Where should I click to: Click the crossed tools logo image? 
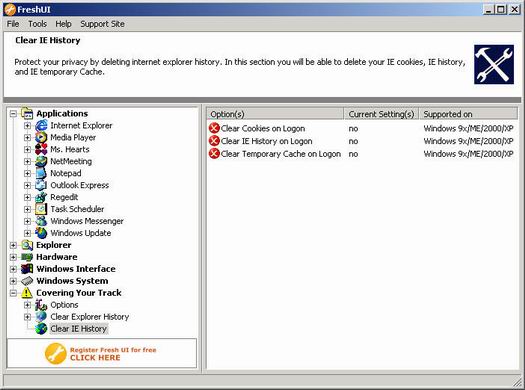pos(494,64)
